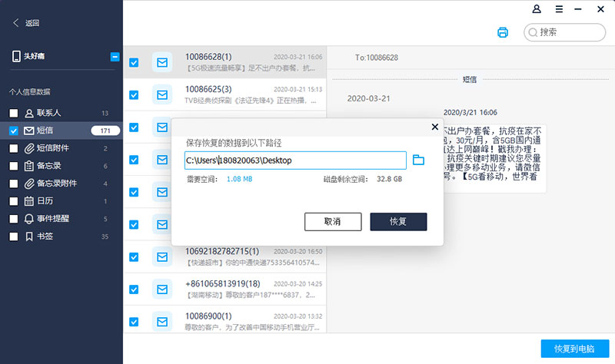Image resolution: width=615 pixels, height=364 pixels.
Task: Click envelope icon for 10086625 message
Action: (162, 94)
